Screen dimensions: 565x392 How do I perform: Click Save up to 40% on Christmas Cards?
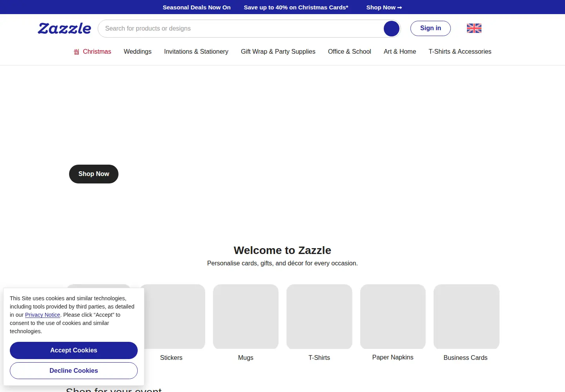(296, 7)
